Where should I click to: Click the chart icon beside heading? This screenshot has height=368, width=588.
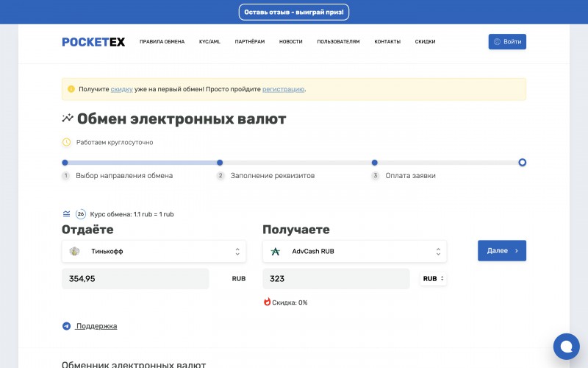click(x=68, y=118)
